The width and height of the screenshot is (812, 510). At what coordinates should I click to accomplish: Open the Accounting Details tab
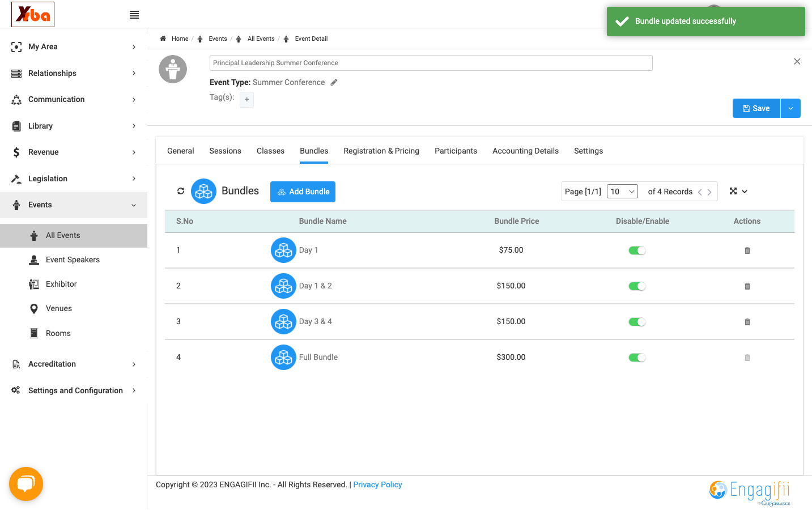coord(525,151)
